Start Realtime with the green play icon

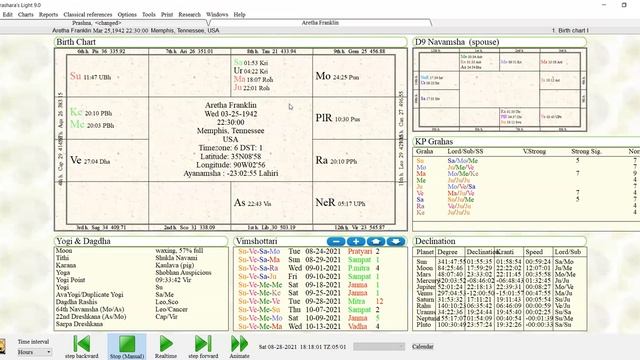click(166, 344)
